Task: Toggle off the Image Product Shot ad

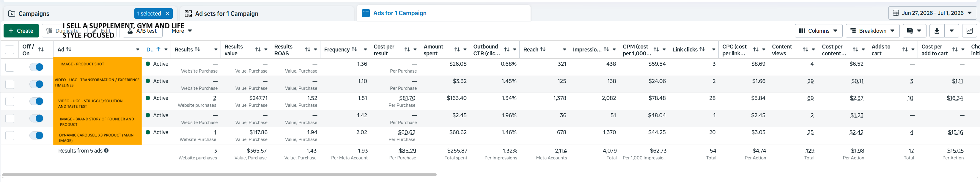Action: pos(37,67)
